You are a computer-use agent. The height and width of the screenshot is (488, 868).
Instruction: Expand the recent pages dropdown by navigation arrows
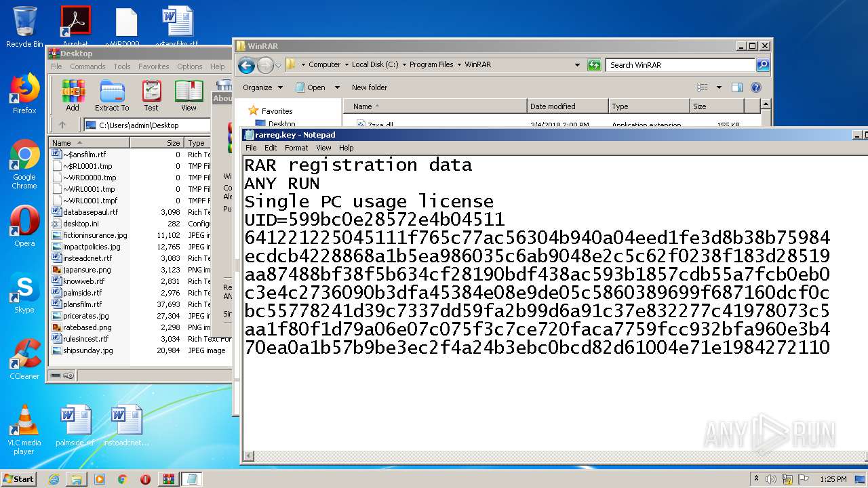coord(278,66)
